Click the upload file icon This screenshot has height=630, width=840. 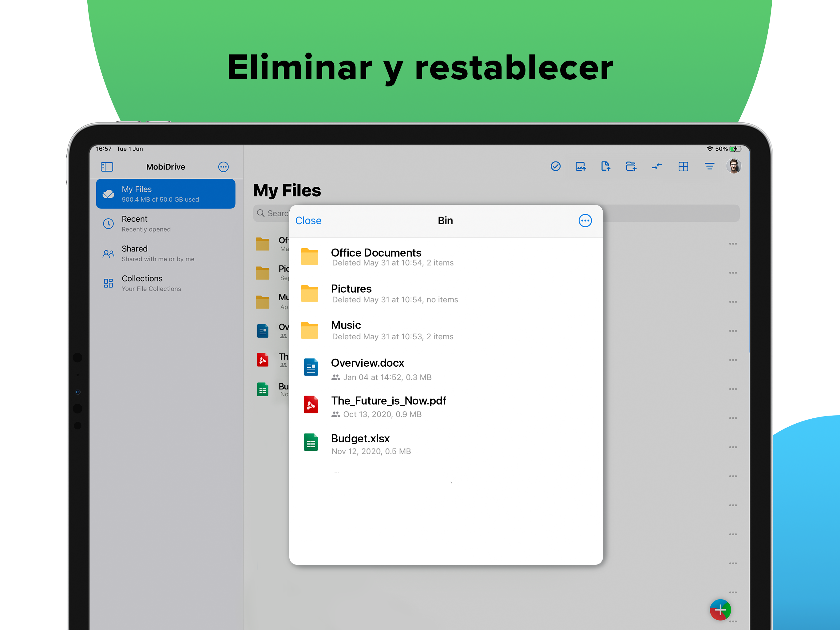click(x=606, y=166)
